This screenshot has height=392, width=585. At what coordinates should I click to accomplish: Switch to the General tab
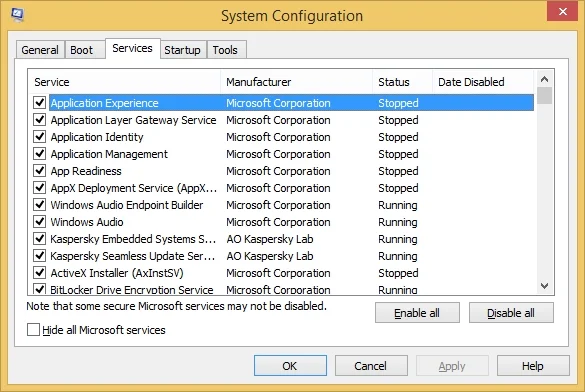point(40,50)
